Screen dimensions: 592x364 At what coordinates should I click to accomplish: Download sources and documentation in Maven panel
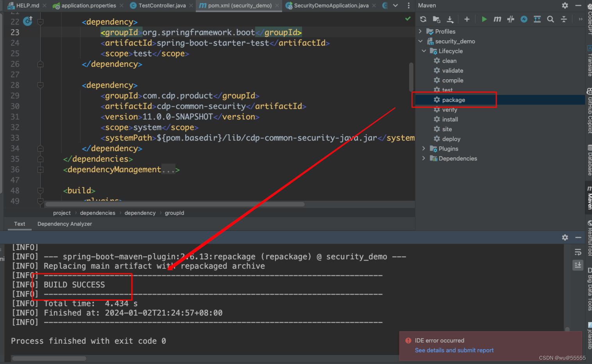pos(449,19)
